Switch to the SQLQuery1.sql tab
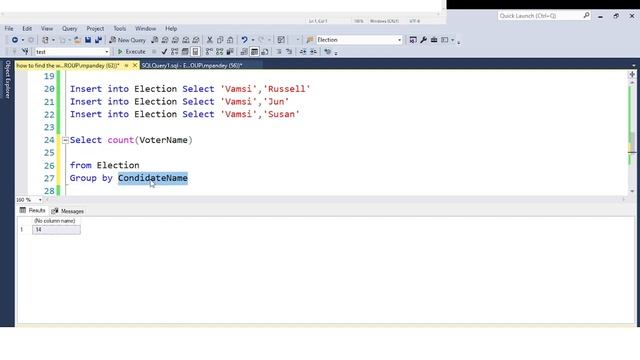The height and width of the screenshot is (360, 640). (x=192, y=65)
